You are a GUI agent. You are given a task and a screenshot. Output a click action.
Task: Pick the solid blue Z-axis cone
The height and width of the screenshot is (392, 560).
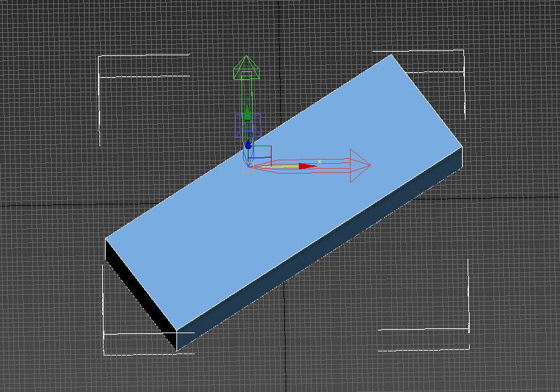point(248,145)
